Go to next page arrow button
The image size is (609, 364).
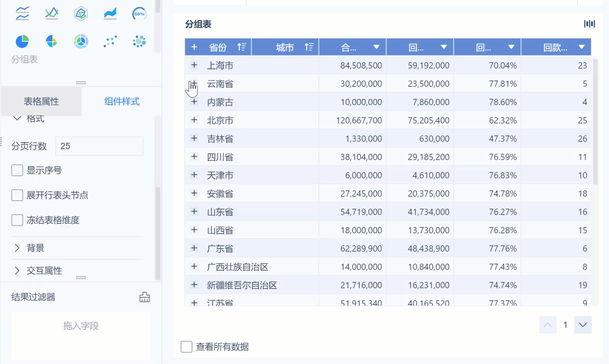click(x=583, y=325)
